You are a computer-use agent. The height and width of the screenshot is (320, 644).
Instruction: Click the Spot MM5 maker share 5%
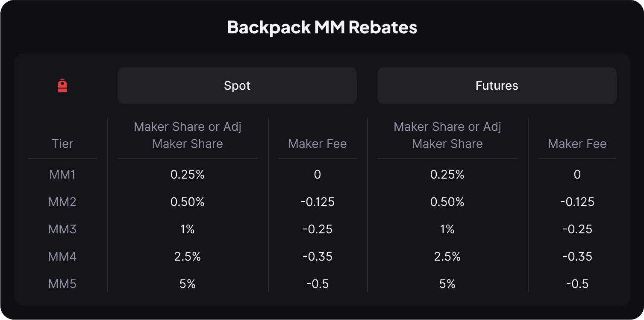point(188,284)
